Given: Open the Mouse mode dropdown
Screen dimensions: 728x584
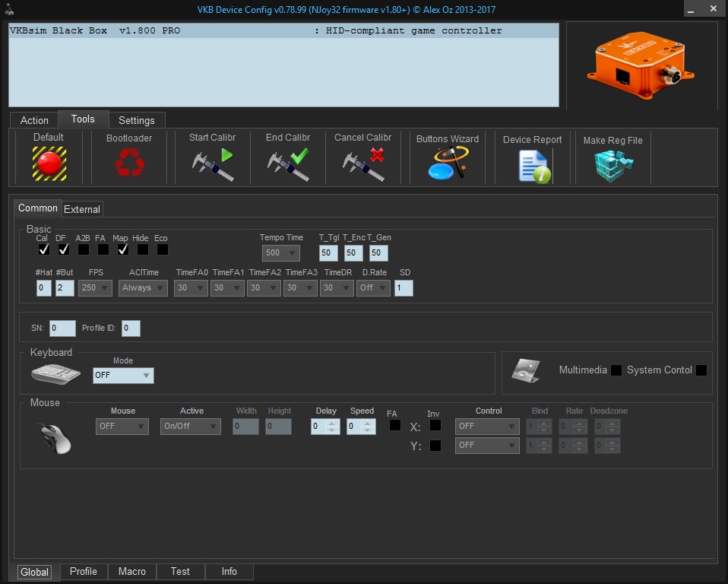Looking at the screenshot, I should (122, 427).
